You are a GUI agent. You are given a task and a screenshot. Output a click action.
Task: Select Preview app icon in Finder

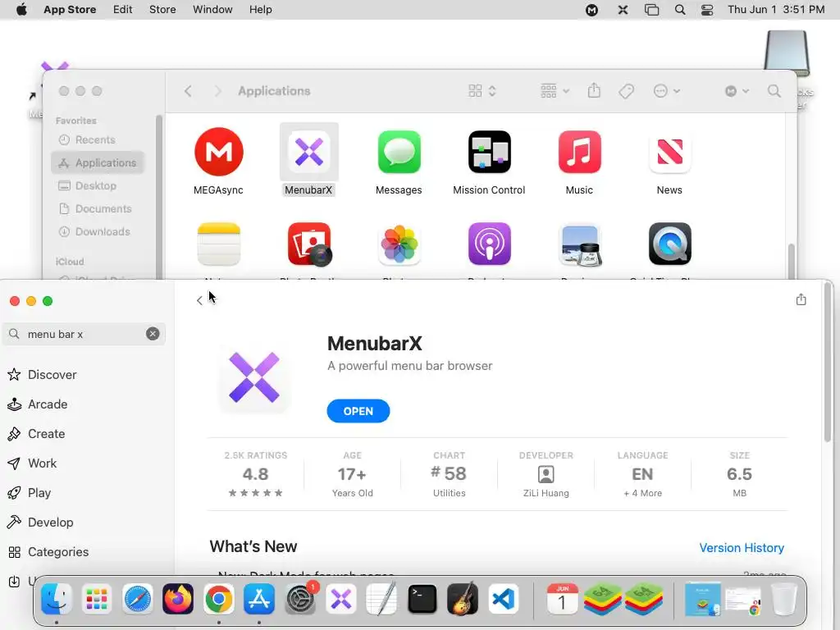(580, 245)
